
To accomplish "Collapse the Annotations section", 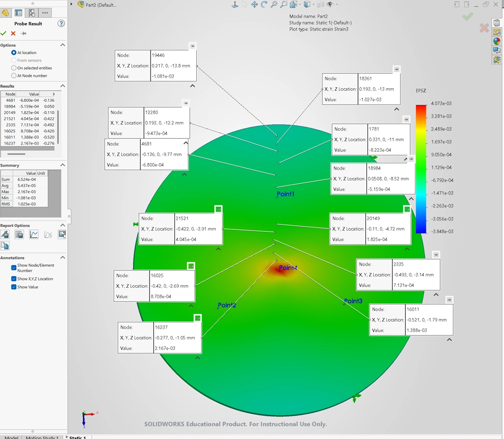I will [62, 257].
